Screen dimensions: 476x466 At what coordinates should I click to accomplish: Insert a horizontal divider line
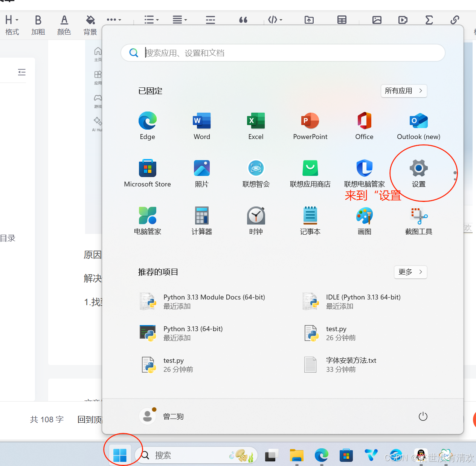(211, 20)
